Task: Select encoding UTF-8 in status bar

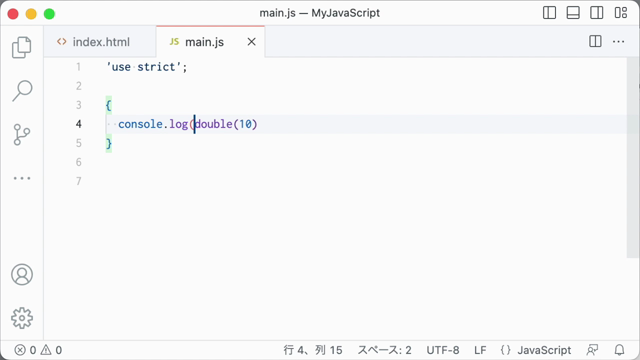Action: click(443, 350)
